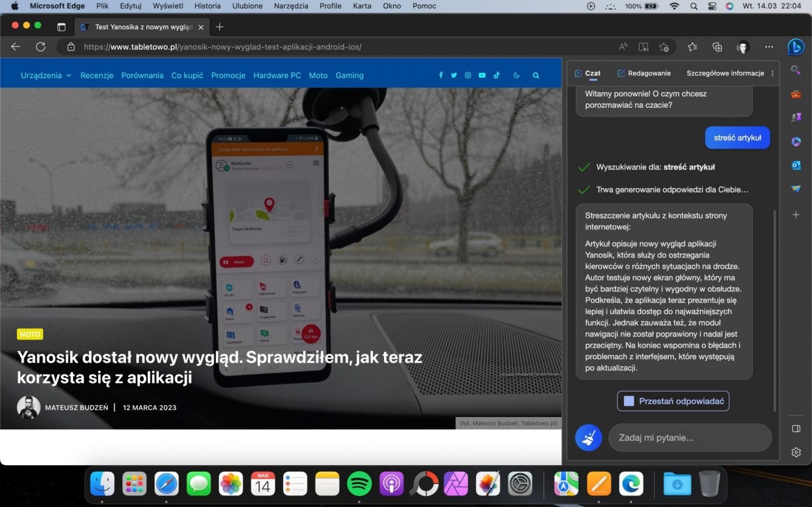The image size is (812, 507).
Task: Open Tabletowo Instagram icon
Action: coord(468,75)
